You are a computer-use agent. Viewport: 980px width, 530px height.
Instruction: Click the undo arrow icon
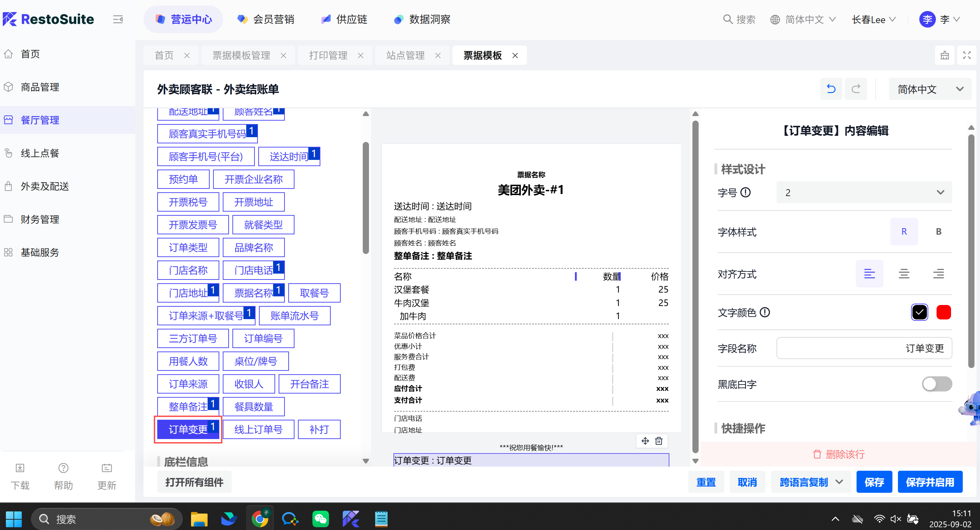831,89
